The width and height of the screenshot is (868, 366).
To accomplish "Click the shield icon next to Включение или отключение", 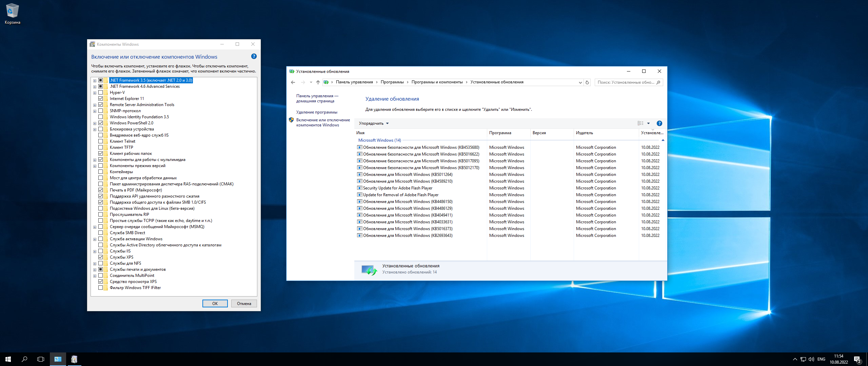I will pos(291,120).
